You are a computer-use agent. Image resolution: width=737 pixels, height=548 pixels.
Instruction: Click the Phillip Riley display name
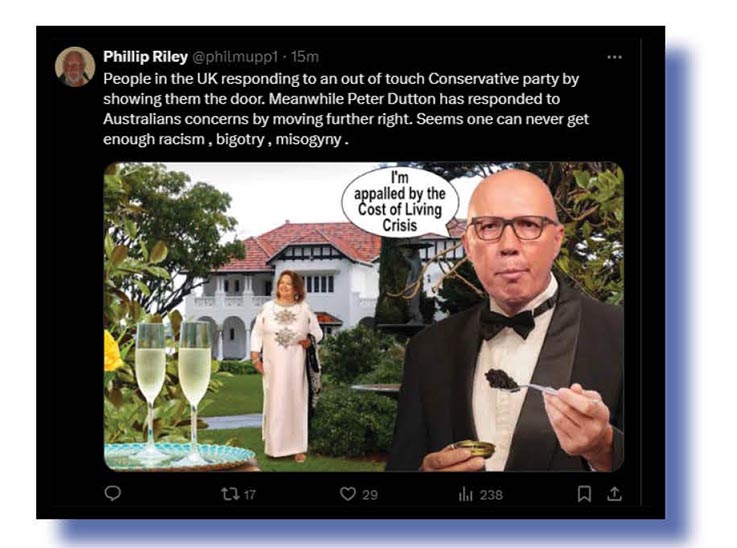[144, 57]
